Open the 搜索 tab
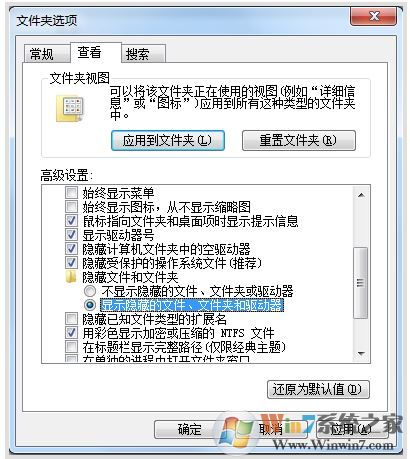This screenshot has width=410, height=459. pyautogui.click(x=137, y=54)
